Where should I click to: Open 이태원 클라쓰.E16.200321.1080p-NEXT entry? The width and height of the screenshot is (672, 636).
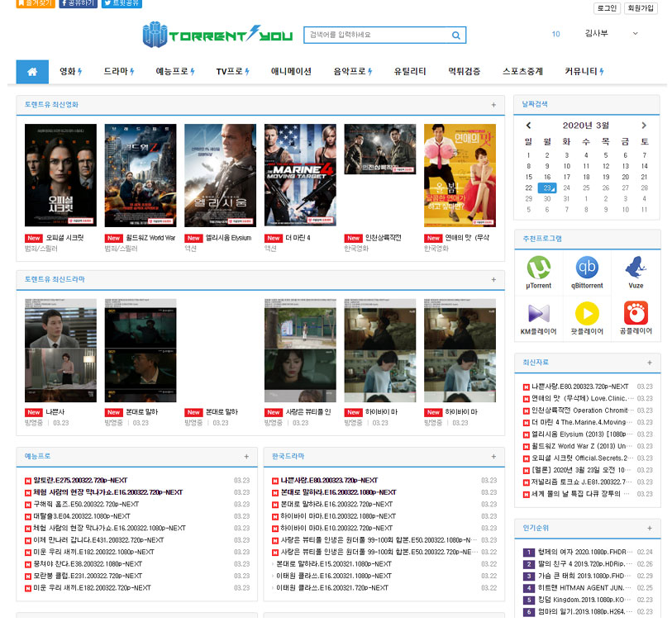334,576
